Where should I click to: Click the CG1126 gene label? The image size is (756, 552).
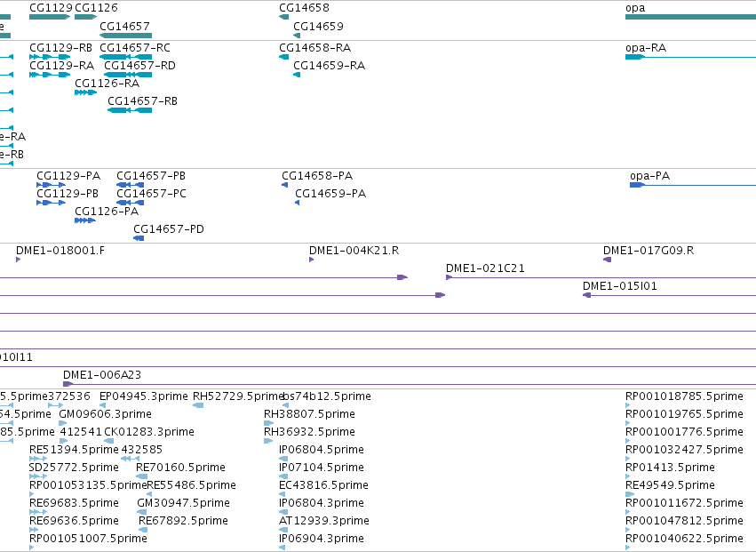pyautogui.click(x=96, y=8)
